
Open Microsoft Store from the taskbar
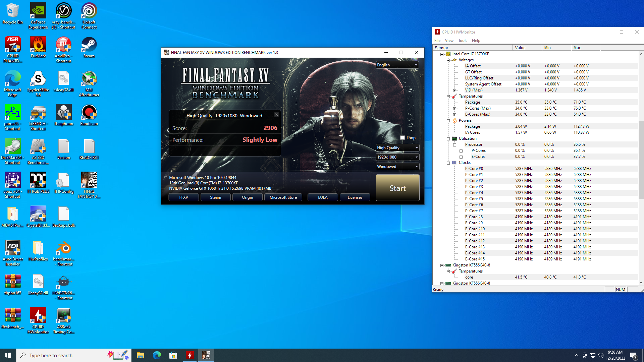point(173,355)
